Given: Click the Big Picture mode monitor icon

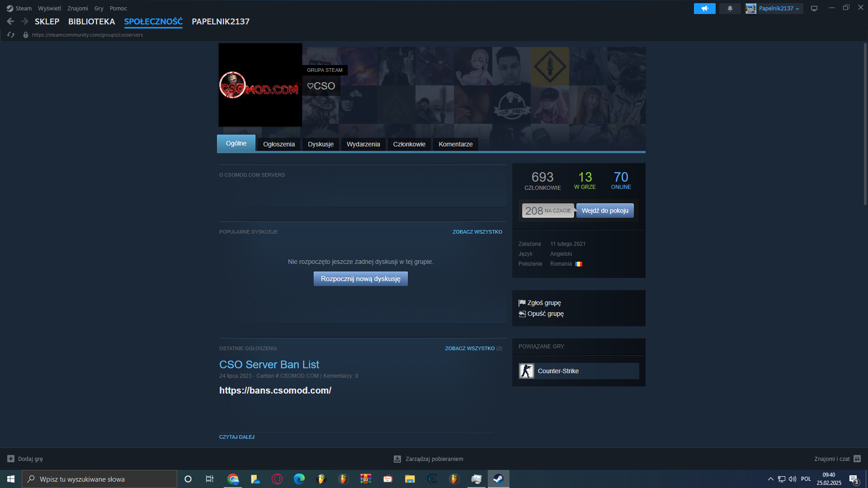Looking at the screenshot, I should [814, 9].
